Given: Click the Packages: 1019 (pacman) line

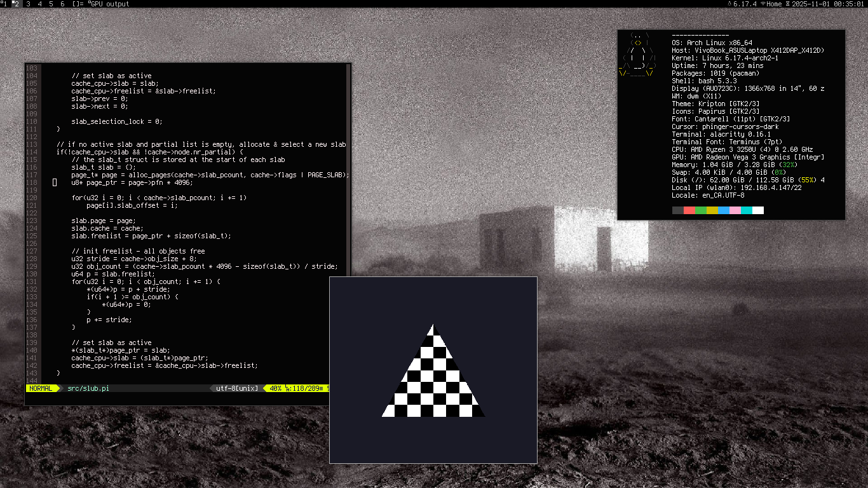Looking at the screenshot, I should [716, 73].
